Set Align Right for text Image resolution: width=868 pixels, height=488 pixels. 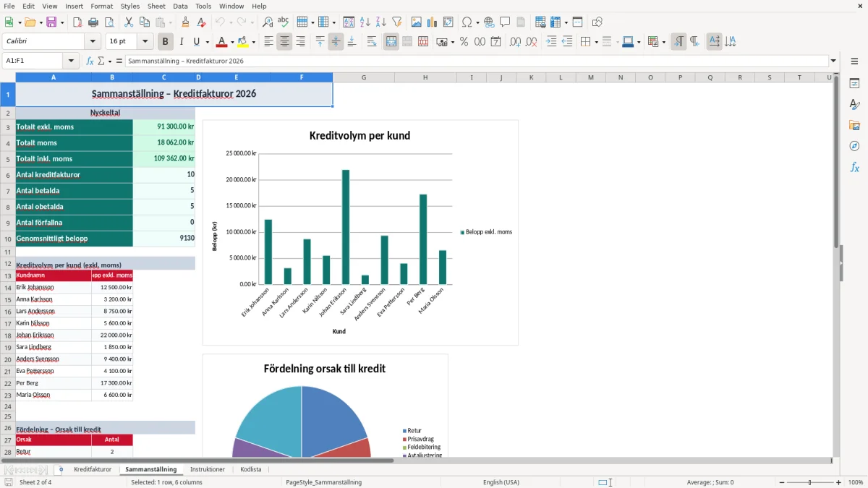[300, 42]
